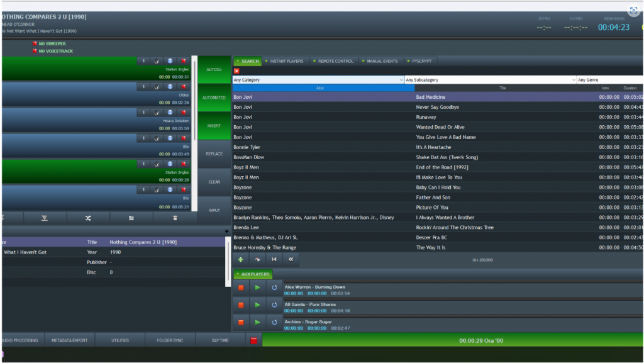Image resolution: width=644 pixels, height=363 pixels.
Task: Go to the previous search results page
Action: coord(291,260)
